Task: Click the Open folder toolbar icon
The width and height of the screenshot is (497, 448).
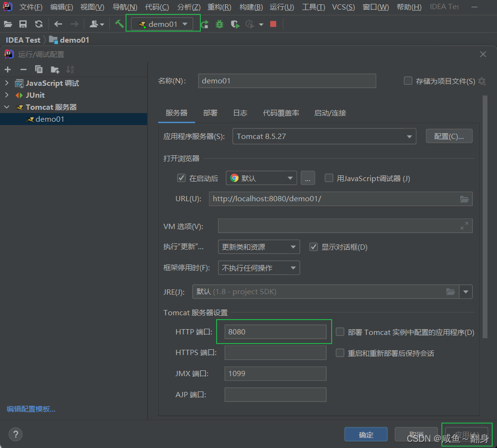Action: (x=8, y=24)
